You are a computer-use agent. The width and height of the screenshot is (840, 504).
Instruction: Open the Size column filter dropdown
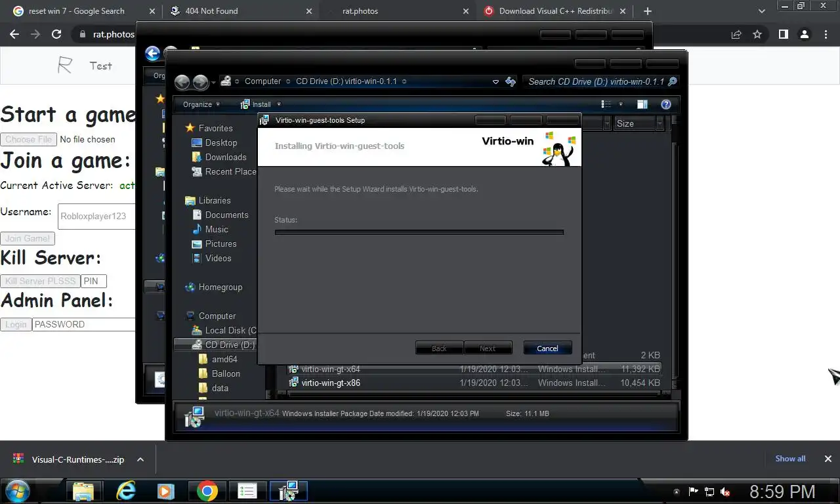pyautogui.click(x=660, y=123)
